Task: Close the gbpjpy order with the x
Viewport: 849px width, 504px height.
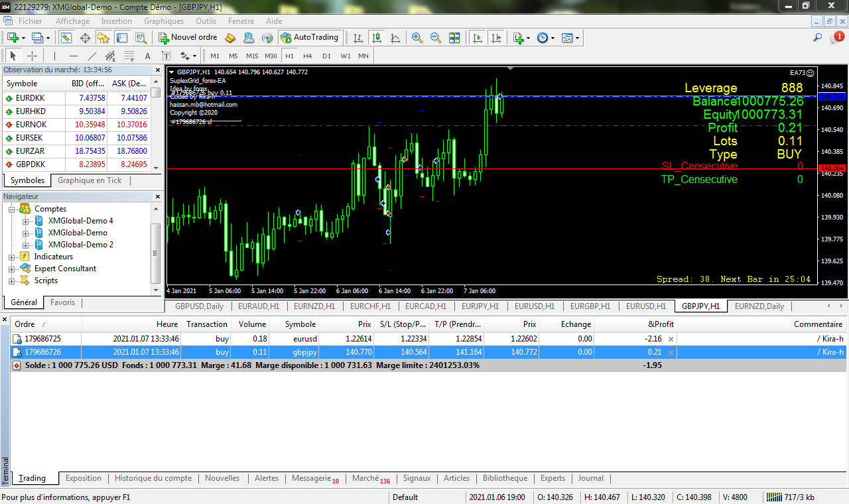Action: 671,352
